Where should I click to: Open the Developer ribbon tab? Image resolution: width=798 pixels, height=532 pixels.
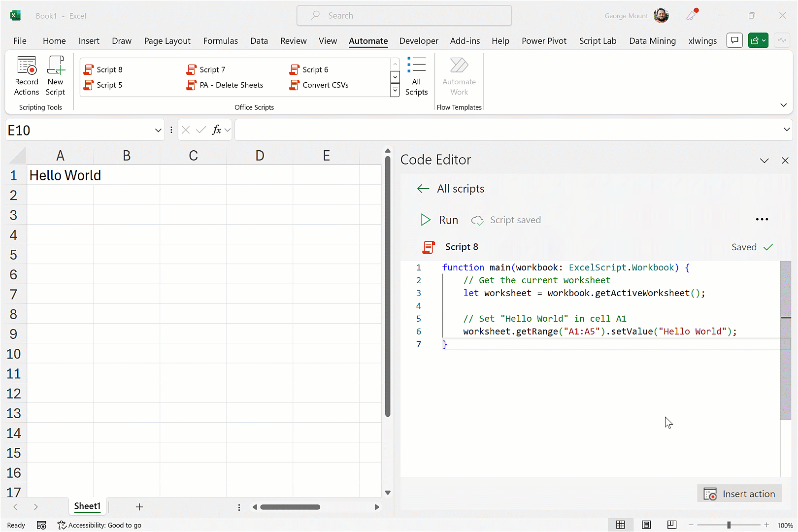(418, 41)
